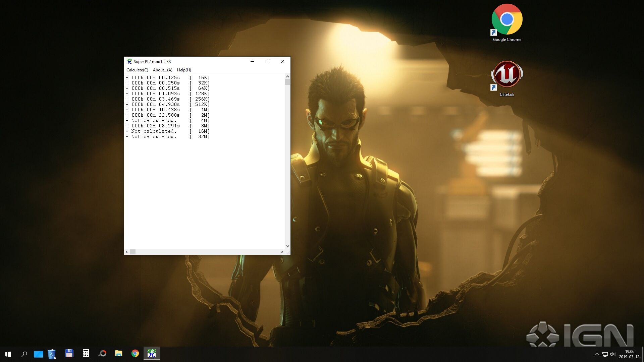Click Super PI taskbar button

click(x=152, y=354)
